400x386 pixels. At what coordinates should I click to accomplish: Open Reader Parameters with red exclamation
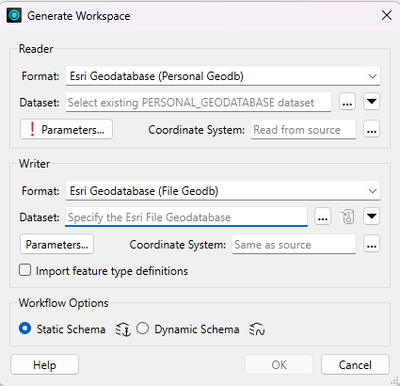(66, 129)
